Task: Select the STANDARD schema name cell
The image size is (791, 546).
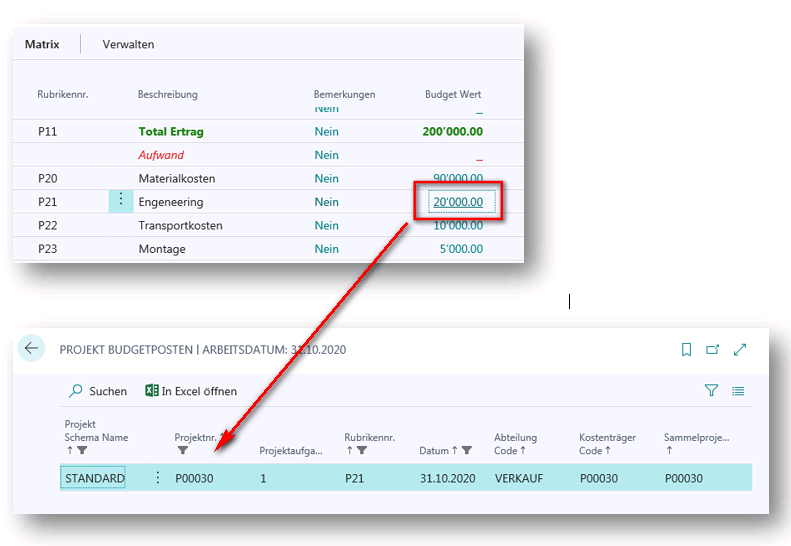Action: tap(95, 478)
